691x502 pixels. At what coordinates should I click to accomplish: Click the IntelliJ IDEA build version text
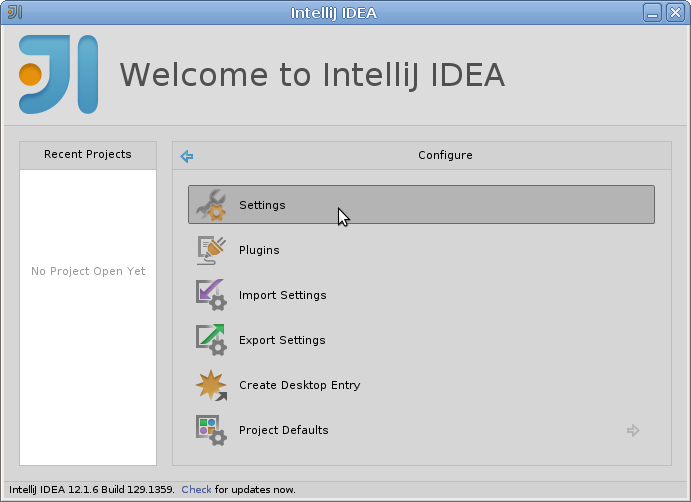pyautogui.click(x=92, y=490)
